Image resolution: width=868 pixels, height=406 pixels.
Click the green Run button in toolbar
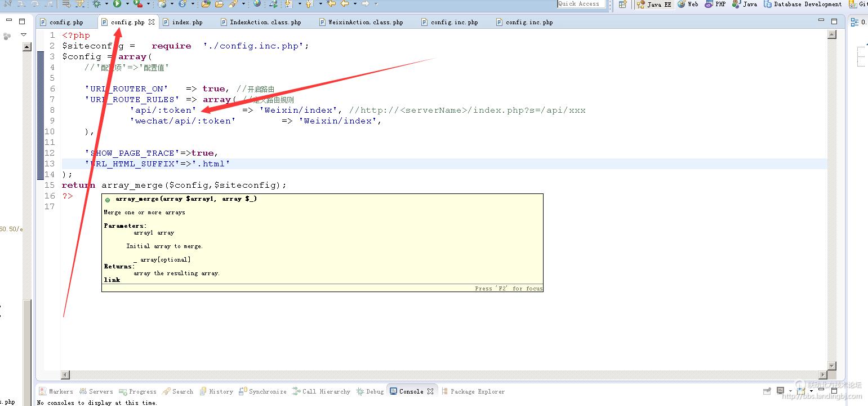pos(117,4)
